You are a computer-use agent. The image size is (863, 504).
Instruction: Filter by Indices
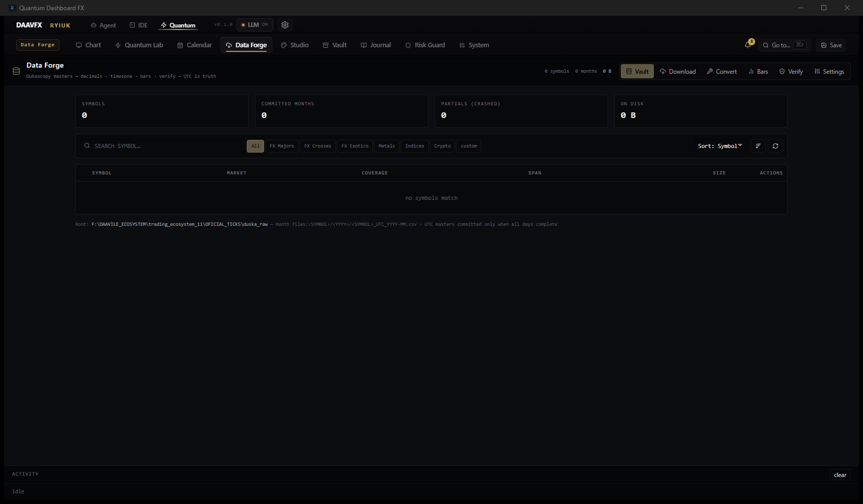(x=415, y=146)
